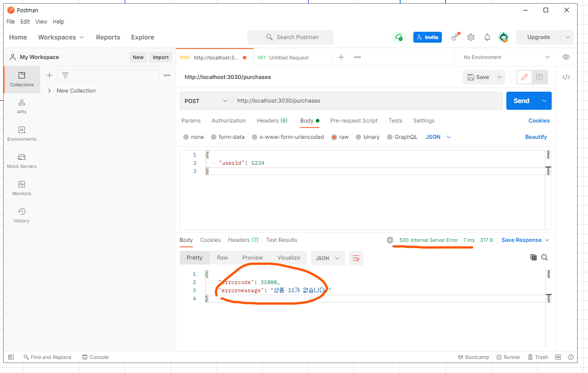Click the Search Postman field

tap(290, 37)
